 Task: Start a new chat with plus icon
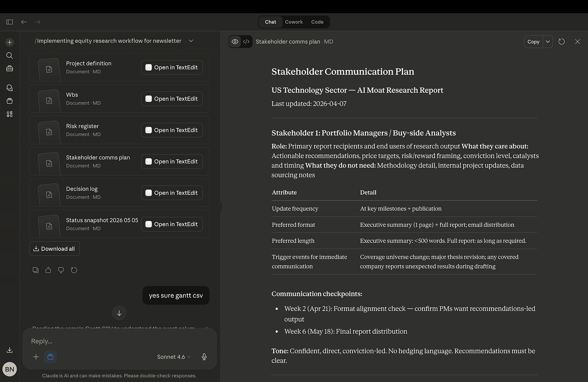pos(10,42)
